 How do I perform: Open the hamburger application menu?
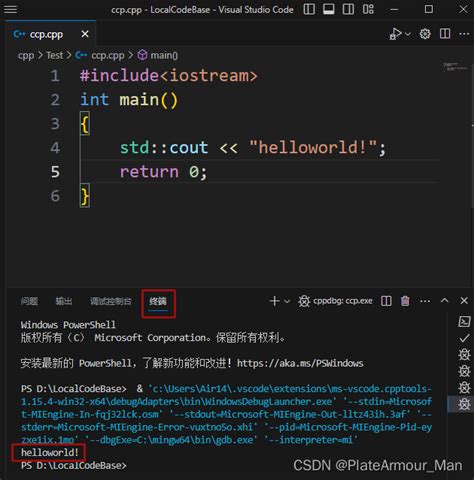point(10,9)
